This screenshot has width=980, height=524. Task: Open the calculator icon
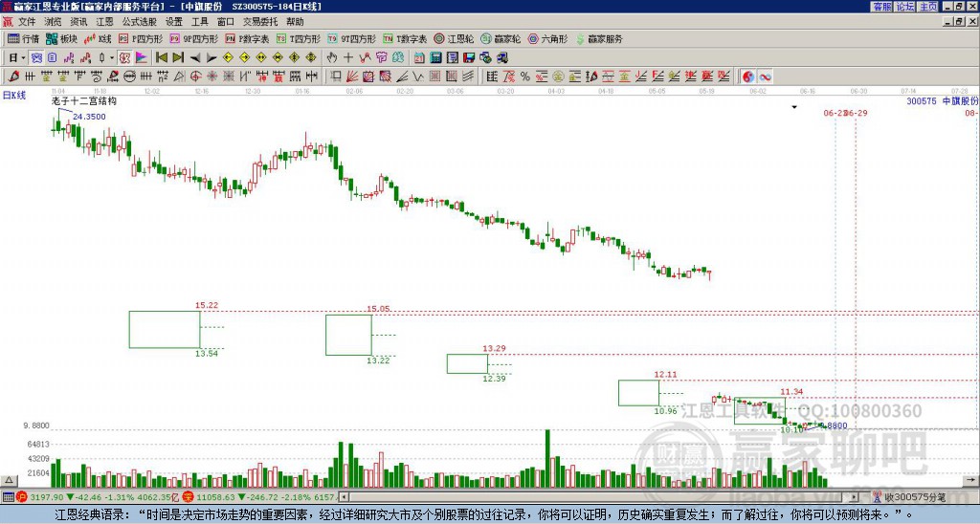pyautogui.click(x=435, y=58)
